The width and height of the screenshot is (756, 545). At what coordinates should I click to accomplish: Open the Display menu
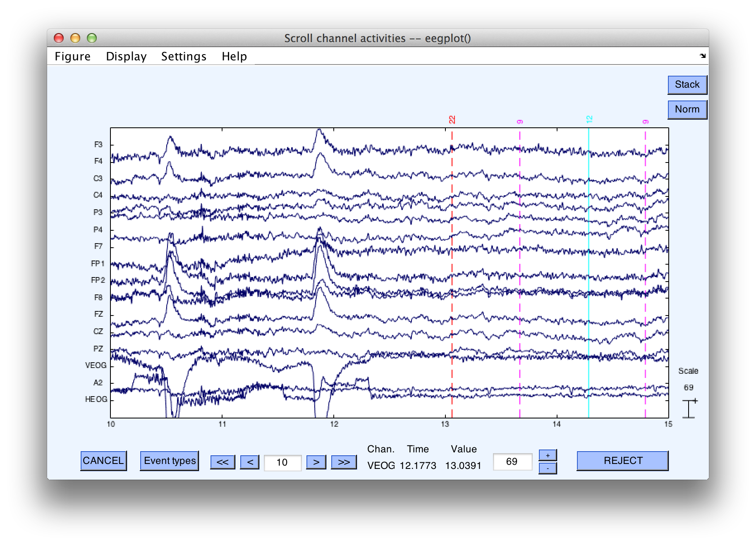point(126,56)
